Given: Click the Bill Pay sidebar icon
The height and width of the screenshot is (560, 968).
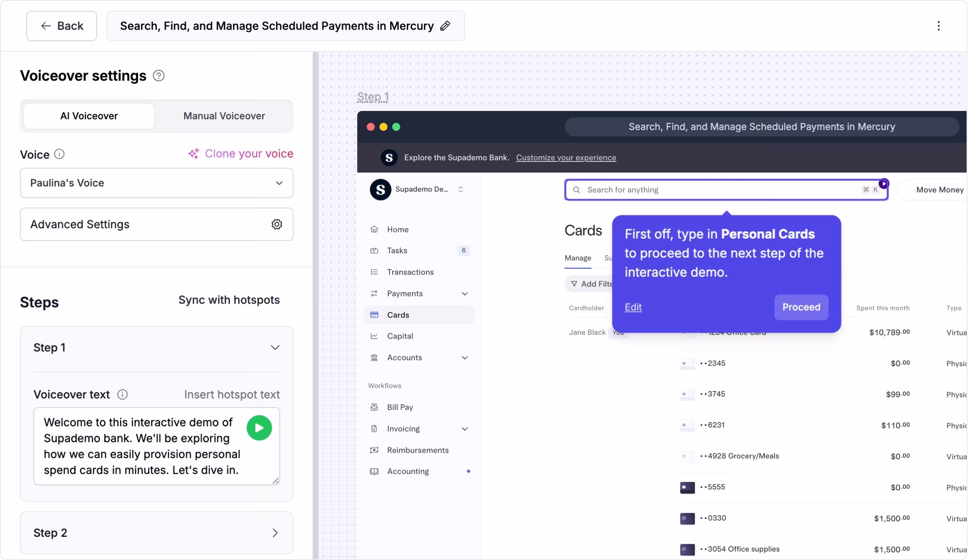Looking at the screenshot, I should (x=374, y=407).
